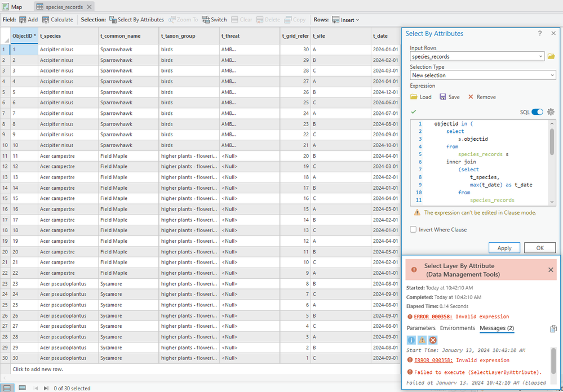563x392 pixels.
Task: Save the expression with the Save icon
Action: pyautogui.click(x=449, y=97)
